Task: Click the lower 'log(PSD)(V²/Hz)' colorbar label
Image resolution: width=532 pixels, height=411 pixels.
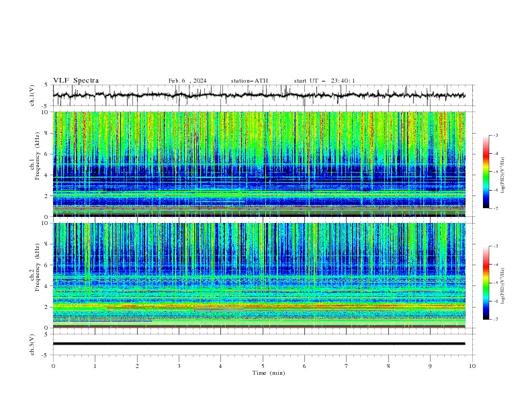Action: coord(503,286)
